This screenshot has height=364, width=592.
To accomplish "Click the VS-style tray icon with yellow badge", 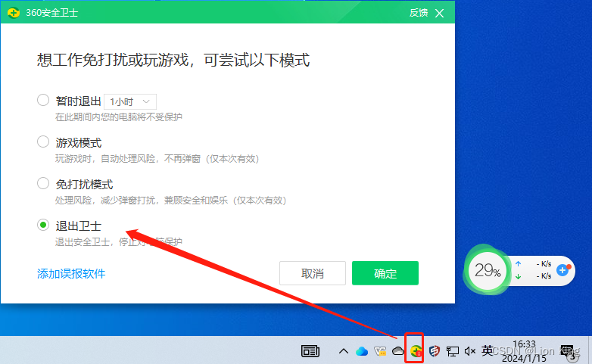I will 380,351.
